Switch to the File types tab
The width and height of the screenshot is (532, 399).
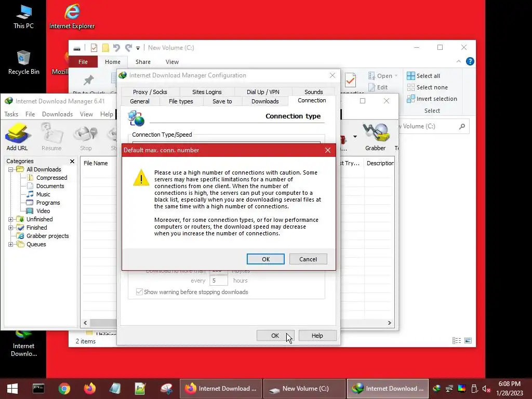181,101
